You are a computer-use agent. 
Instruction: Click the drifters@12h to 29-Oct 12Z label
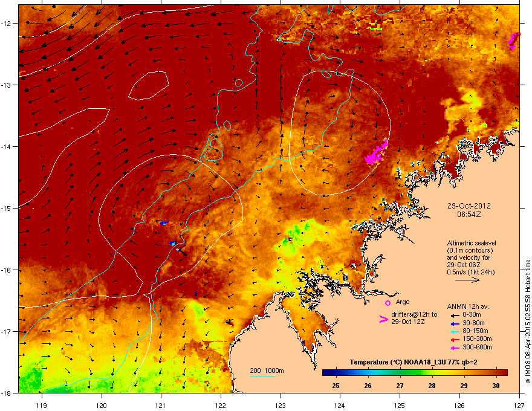click(414, 318)
